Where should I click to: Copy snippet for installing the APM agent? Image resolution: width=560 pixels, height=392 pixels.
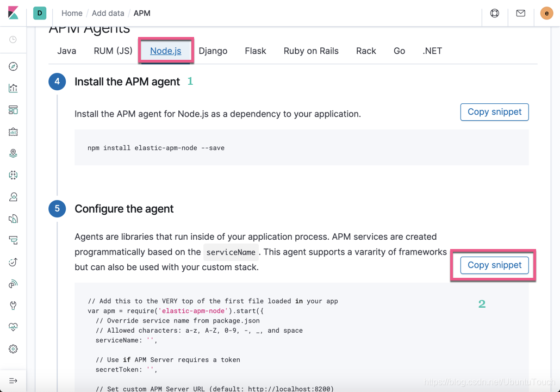pos(494,112)
